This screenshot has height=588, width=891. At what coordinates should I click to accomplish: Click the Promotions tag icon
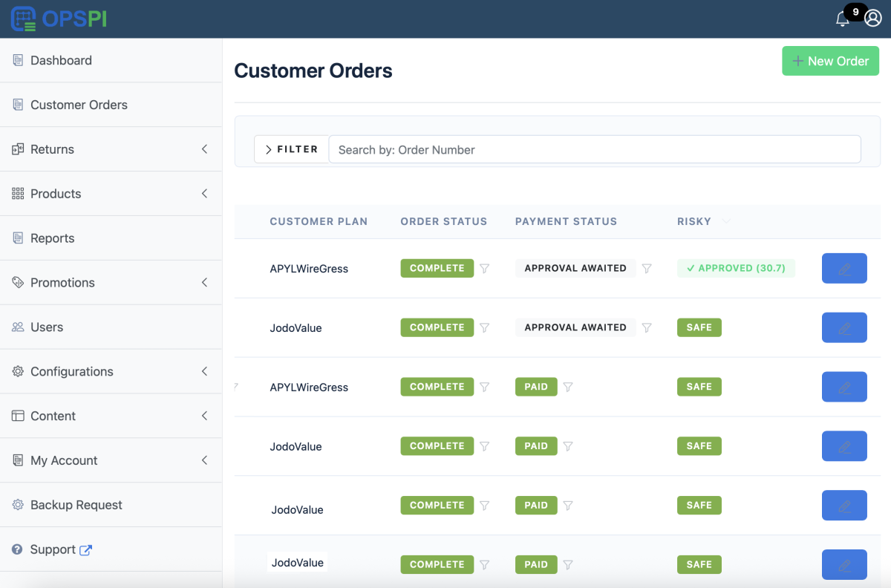pos(18,283)
